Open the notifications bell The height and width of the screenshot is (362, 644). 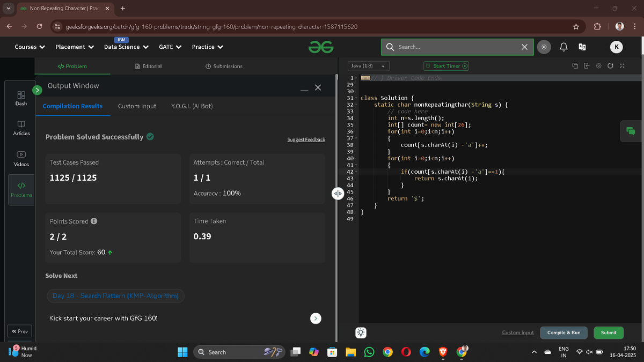(x=563, y=47)
